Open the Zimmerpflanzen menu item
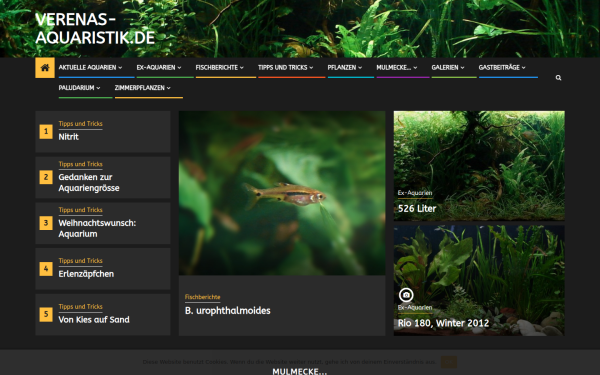Image resolution: width=600 pixels, height=375 pixels. 140,88
